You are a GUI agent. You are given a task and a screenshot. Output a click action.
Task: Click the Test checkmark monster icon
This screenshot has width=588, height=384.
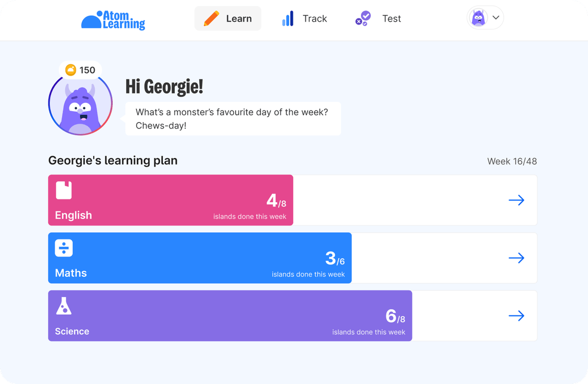tap(363, 18)
